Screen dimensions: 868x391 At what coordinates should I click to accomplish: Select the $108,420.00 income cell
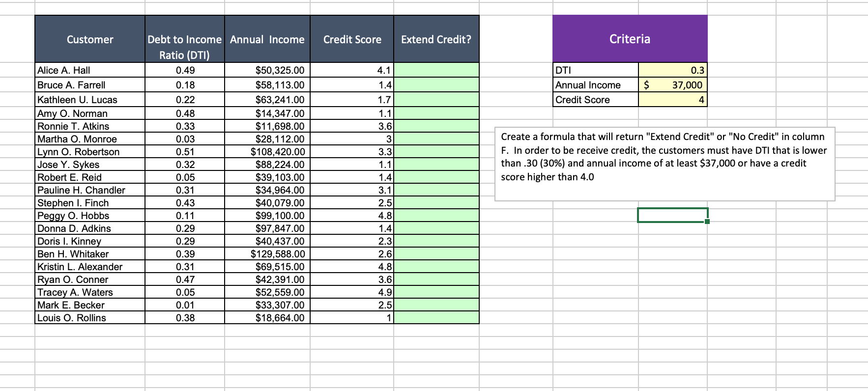(x=267, y=152)
